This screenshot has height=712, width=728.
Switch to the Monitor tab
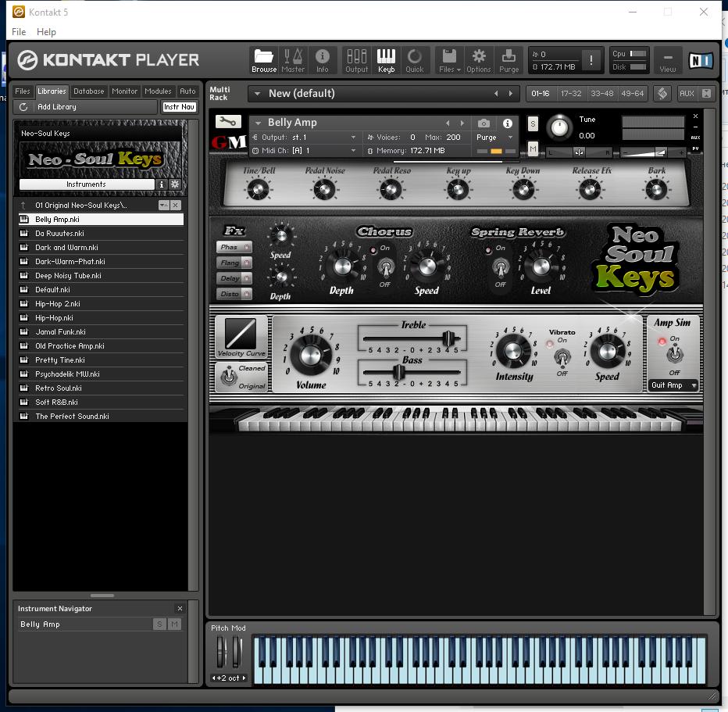124,91
